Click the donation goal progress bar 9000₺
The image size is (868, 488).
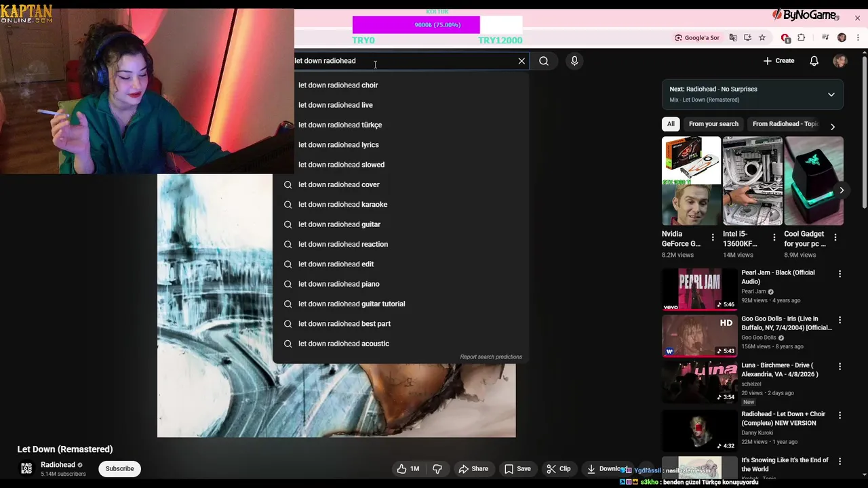(x=437, y=25)
